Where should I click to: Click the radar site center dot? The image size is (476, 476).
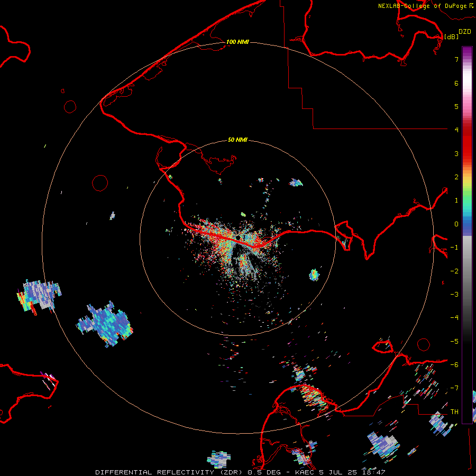point(239,237)
